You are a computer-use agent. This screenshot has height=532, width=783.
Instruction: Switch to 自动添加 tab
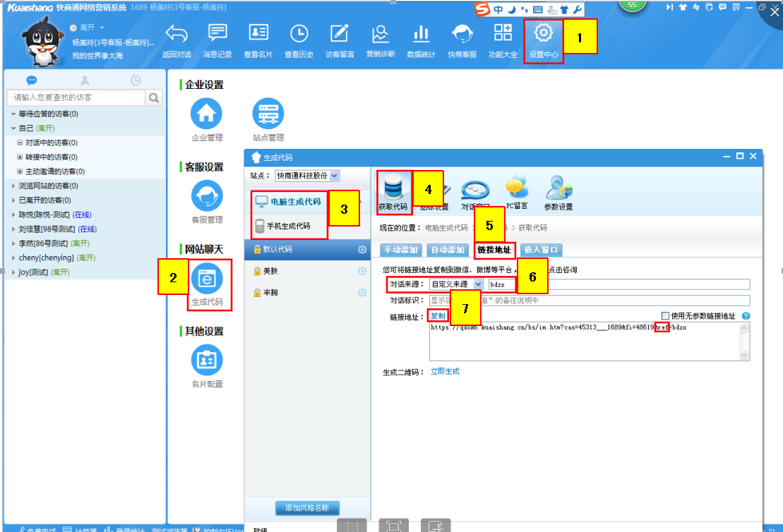click(x=448, y=250)
